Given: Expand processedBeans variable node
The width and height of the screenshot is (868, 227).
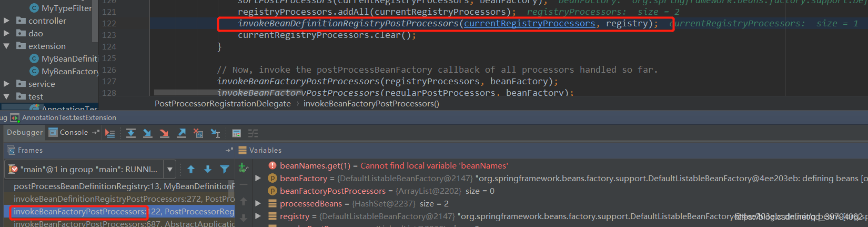Looking at the screenshot, I should coord(258,203).
